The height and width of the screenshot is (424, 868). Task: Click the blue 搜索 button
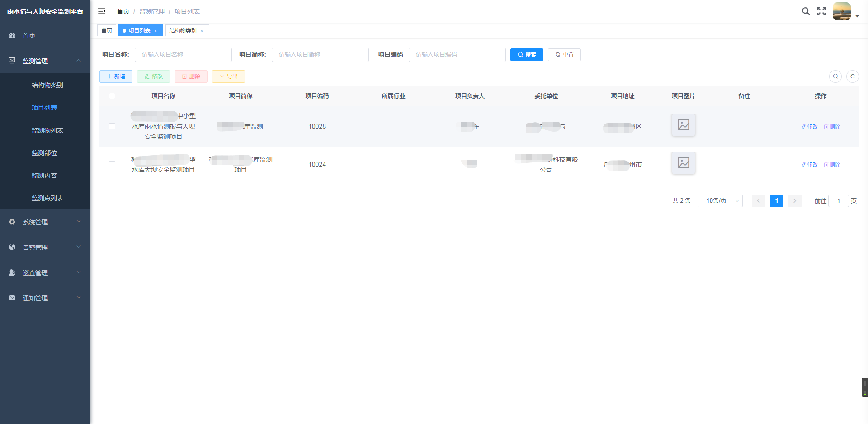[527, 55]
